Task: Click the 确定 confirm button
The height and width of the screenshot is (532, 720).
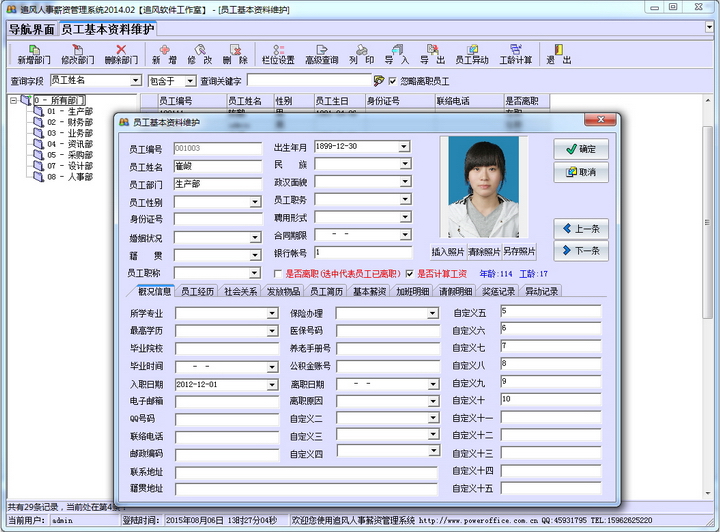Action: pos(581,149)
